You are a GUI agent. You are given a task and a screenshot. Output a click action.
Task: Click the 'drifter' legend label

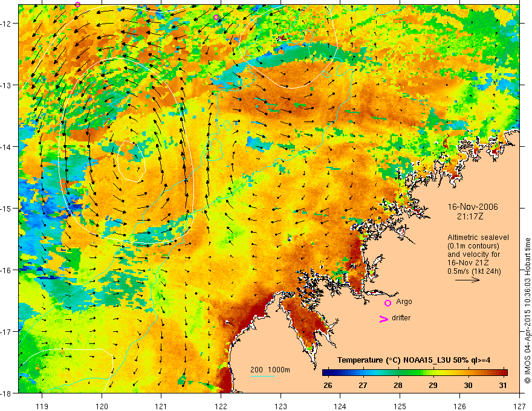(x=401, y=318)
